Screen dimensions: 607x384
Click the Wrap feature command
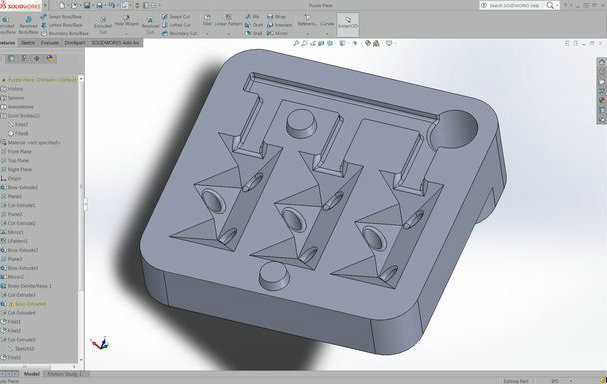[x=276, y=17]
